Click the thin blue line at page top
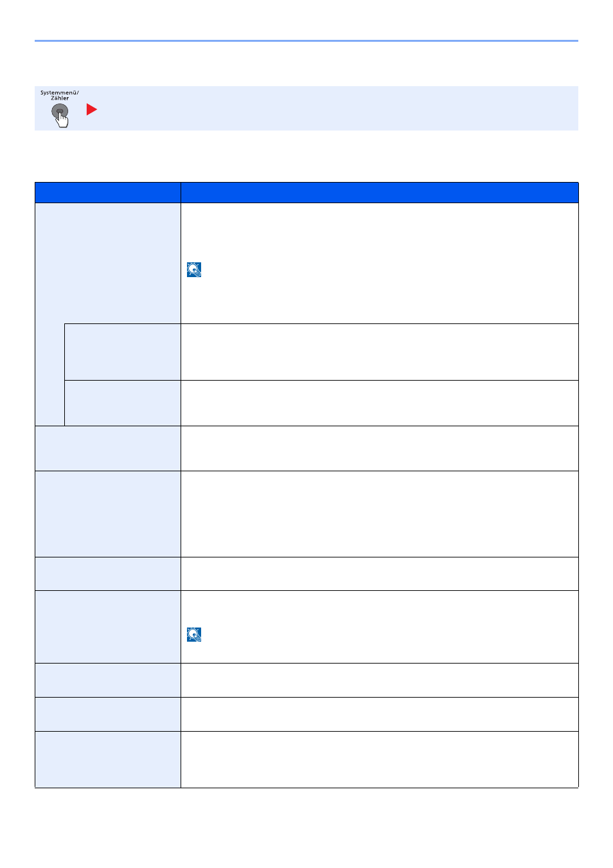The height and width of the screenshot is (868, 613). pyautogui.click(x=306, y=41)
